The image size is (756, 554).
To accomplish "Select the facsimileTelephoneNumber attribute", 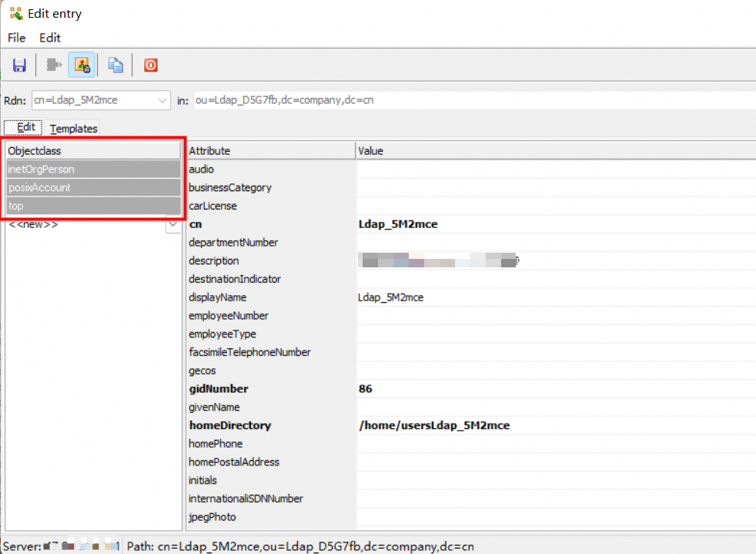I will point(249,353).
